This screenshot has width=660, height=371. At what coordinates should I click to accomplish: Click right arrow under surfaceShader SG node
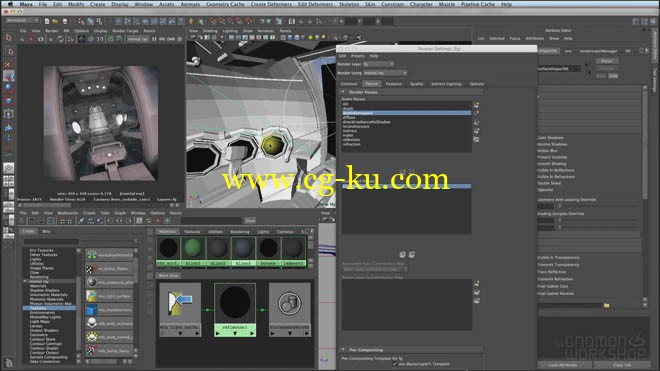pyautogui.click(x=307, y=334)
